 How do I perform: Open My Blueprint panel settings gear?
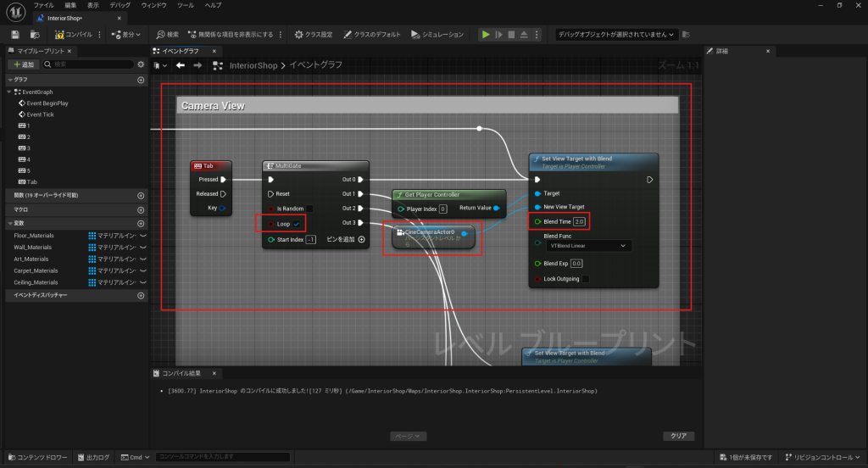tap(141, 64)
